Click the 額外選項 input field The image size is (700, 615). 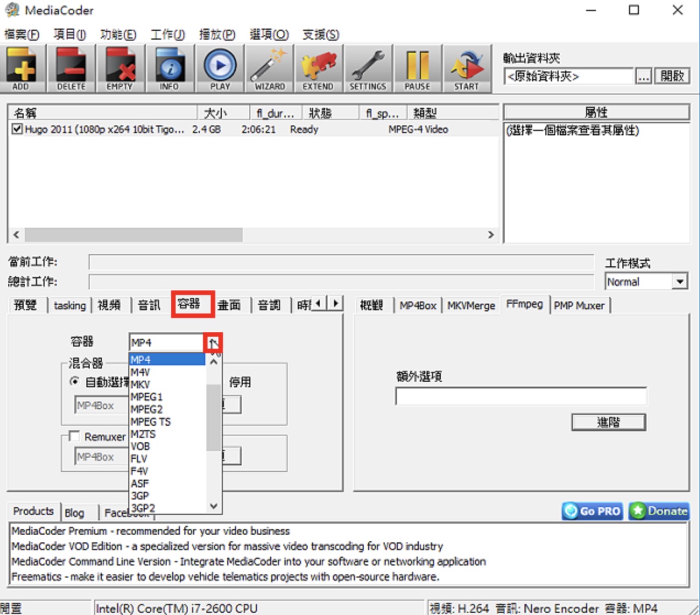tap(521, 396)
